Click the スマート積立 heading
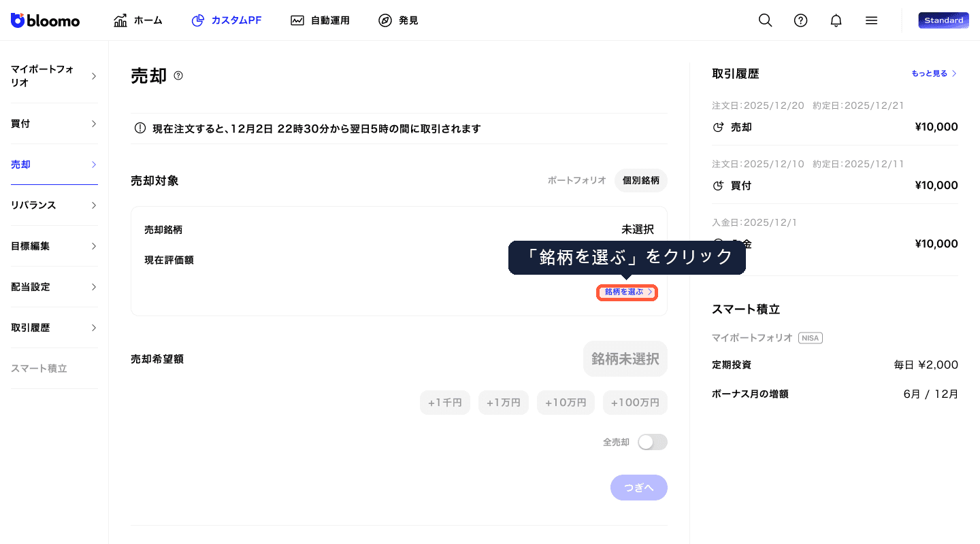 click(x=746, y=309)
